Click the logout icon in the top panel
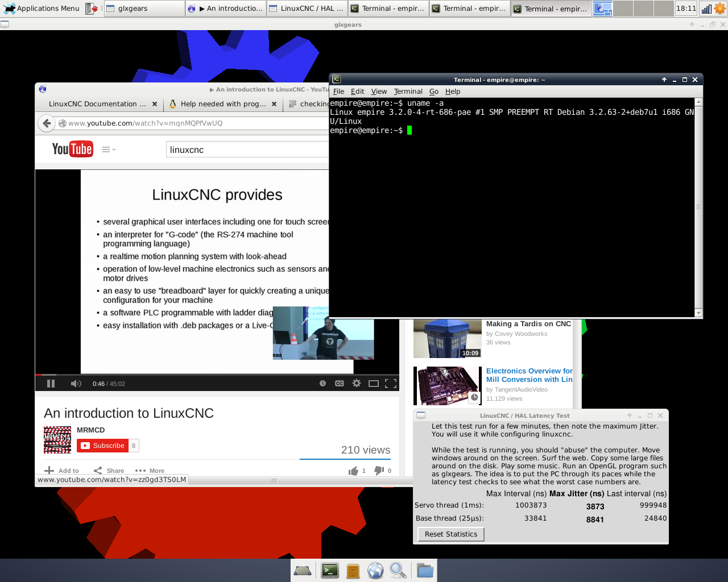The width and height of the screenshot is (728, 582). (91, 9)
